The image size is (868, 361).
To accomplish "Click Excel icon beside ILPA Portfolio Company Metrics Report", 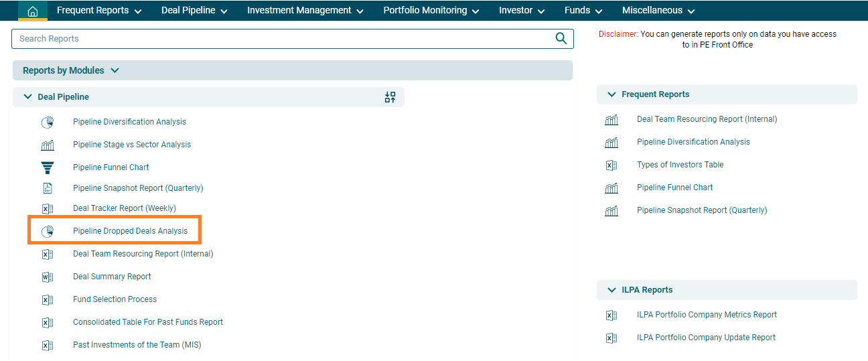I will click(x=611, y=315).
